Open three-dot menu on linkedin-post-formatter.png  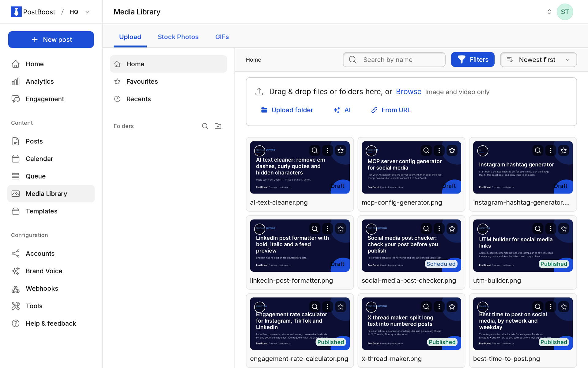[327, 228]
